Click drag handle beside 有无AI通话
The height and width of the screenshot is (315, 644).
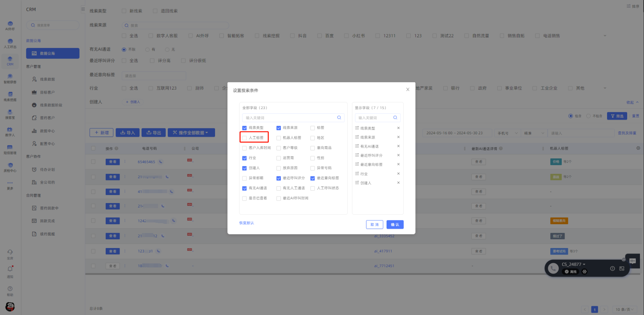pyautogui.click(x=357, y=146)
